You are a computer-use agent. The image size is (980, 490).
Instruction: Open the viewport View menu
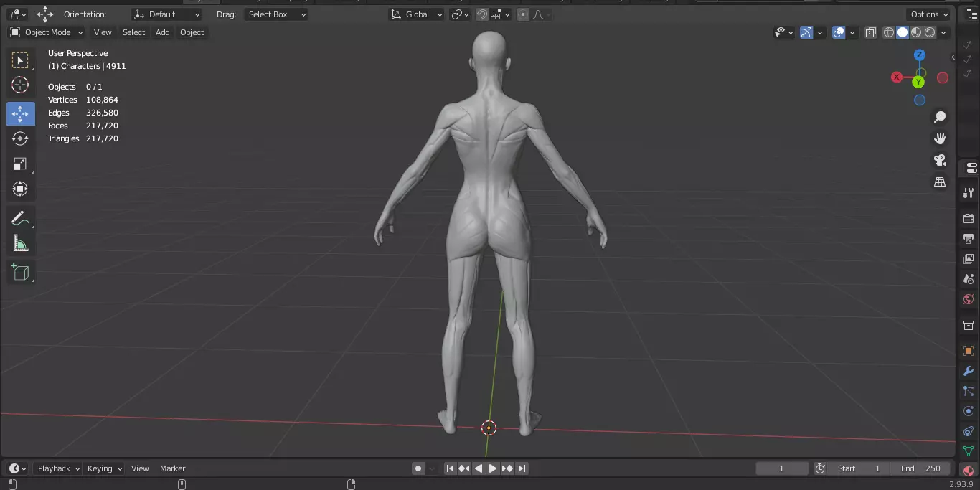tap(103, 32)
